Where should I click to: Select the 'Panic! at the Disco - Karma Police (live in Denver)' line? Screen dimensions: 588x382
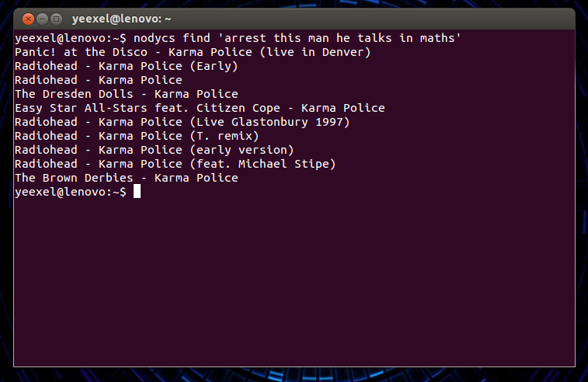coord(193,52)
